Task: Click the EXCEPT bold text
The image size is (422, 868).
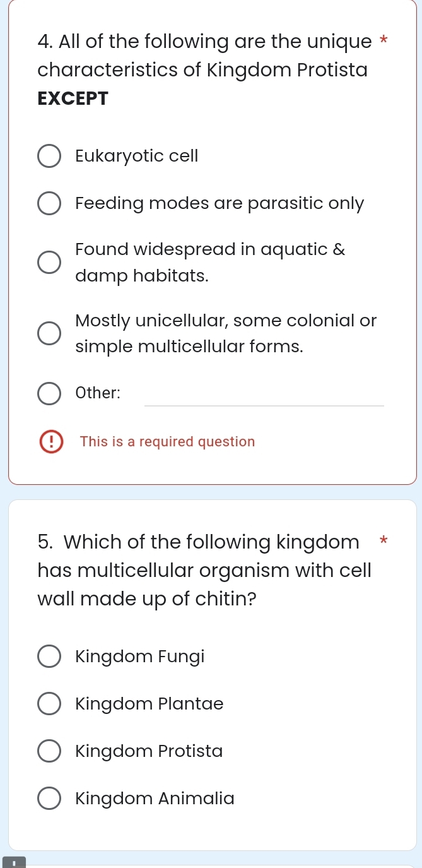Action: 73,98
